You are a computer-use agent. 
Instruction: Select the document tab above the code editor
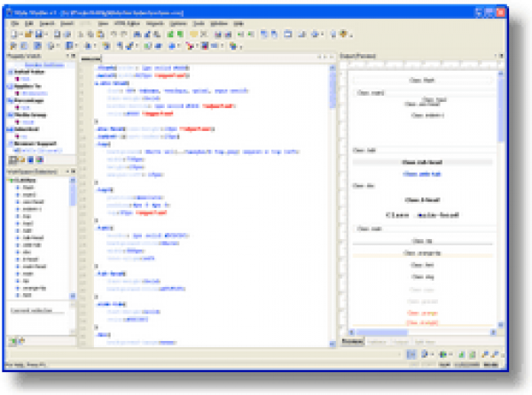click(91, 58)
